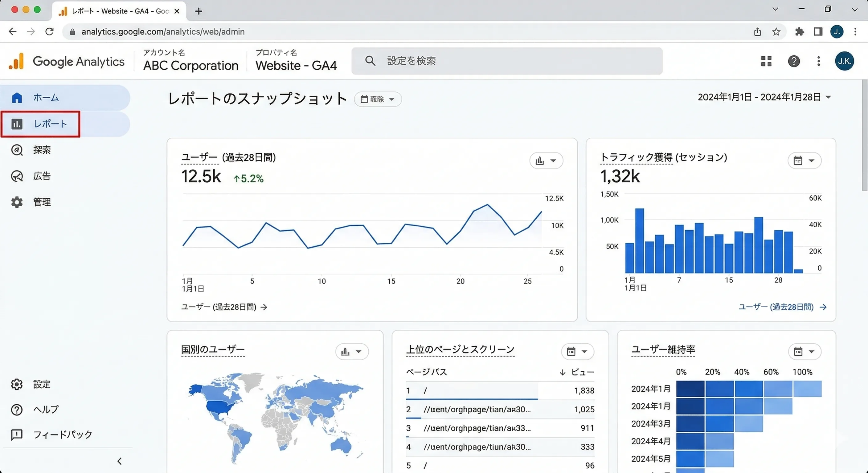Click the ページパス column header
The width and height of the screenshot is (868, 473).
tap(427, 372)
